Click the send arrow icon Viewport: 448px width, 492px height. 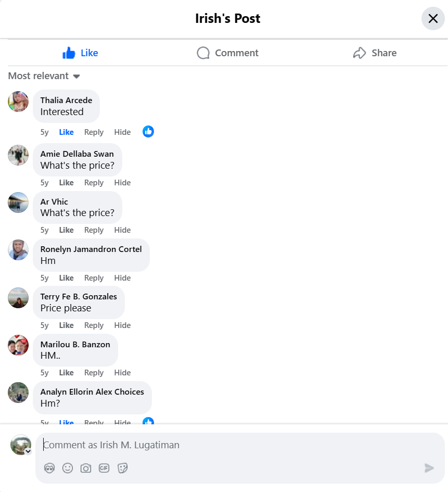coord(429,468)
